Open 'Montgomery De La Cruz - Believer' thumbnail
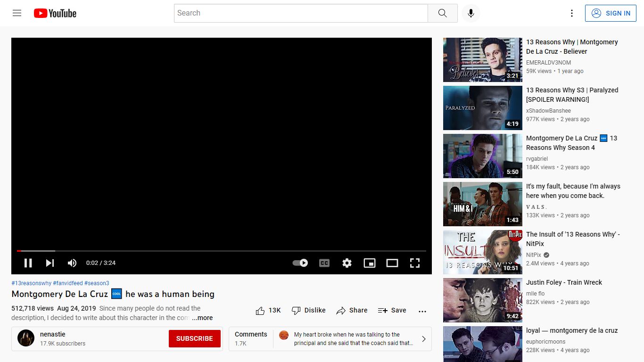The width and height of the screenshot is (644, 362). click(483, 60)
